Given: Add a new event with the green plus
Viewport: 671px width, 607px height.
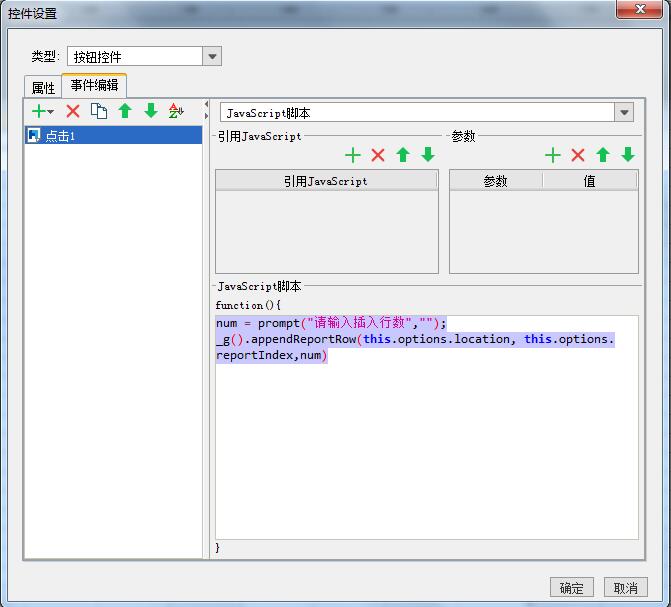Looking at the screenshot, I should click(x=39, y=111).
